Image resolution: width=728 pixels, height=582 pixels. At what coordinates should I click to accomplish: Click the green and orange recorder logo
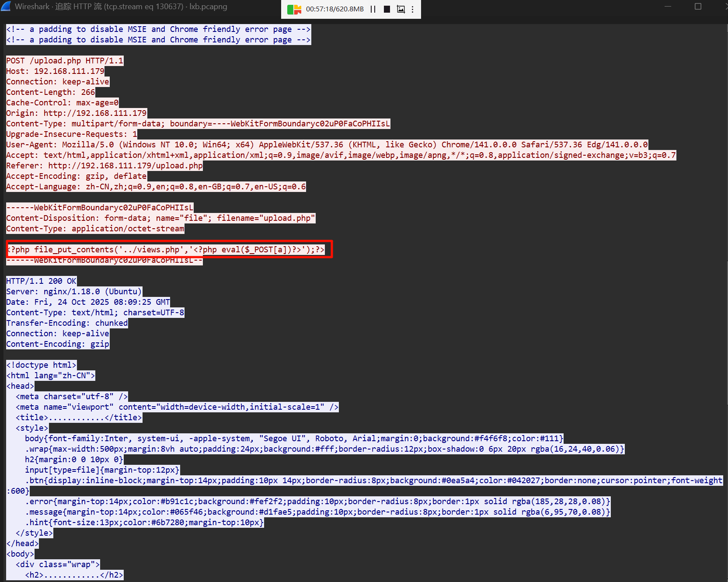coord(294,9)
